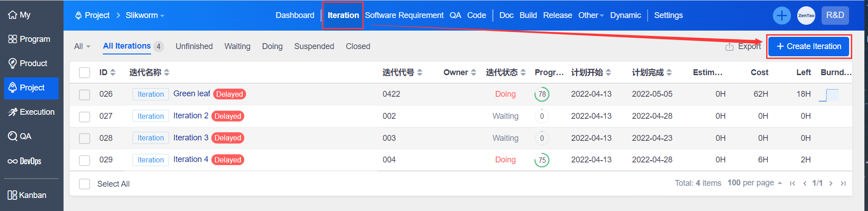Go to Product module in sidebar
The image size is (868, 211).
[28, 63]
